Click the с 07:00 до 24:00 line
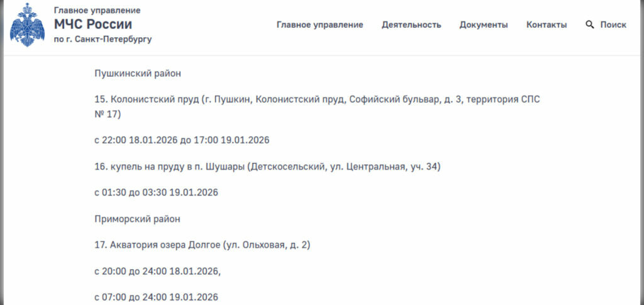This screenshot has height=305, width=644. pyautogui.click(x=156, y=297)
